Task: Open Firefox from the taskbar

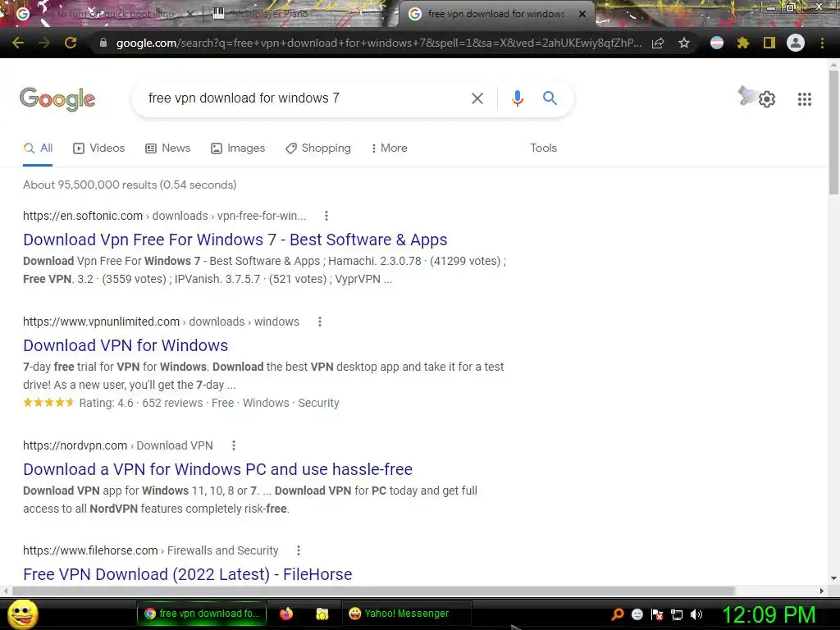Action: coord(286,614)
